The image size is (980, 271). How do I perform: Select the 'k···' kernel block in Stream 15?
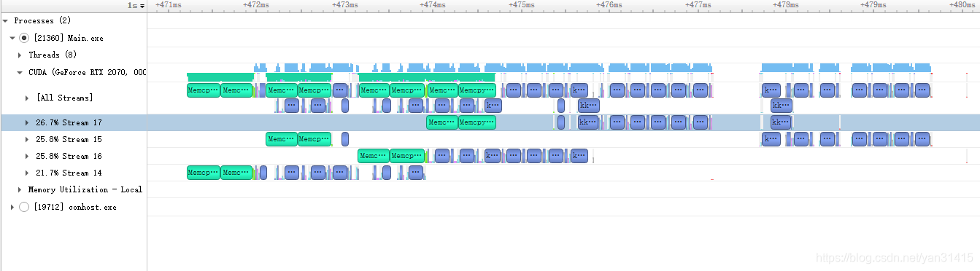771,139
